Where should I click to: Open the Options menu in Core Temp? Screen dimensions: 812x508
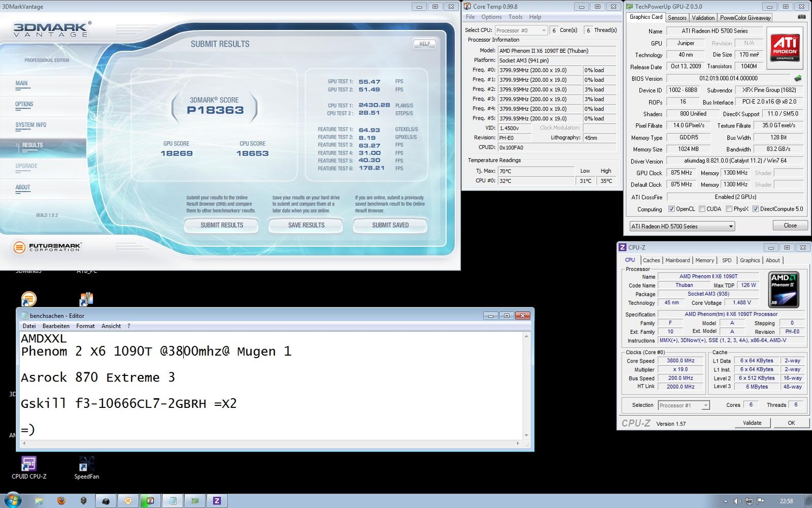pyautogui.click(x=491, y=17)
